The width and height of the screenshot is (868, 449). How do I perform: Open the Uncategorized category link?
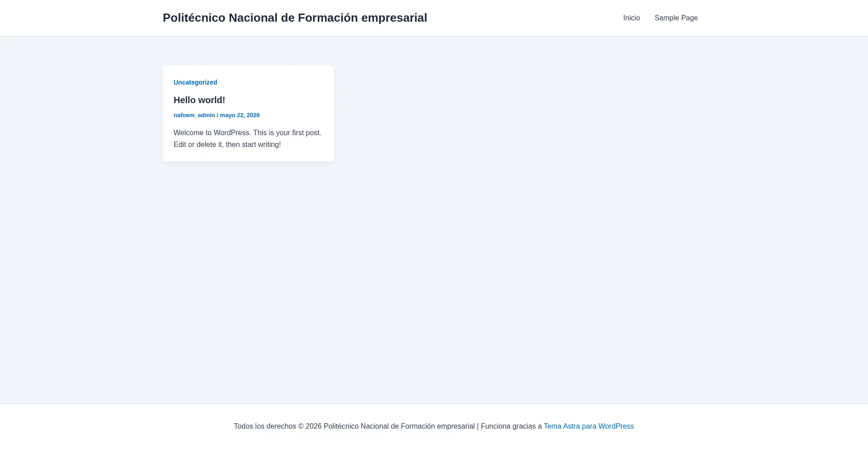coord(195,82)
